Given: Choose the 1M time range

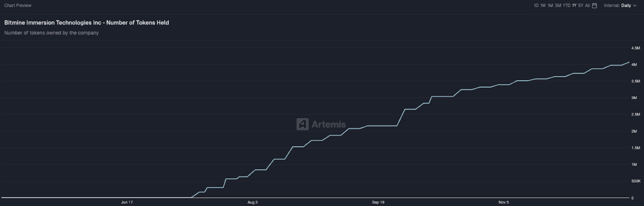Looking at the screenshot, I should click(550, 6).
